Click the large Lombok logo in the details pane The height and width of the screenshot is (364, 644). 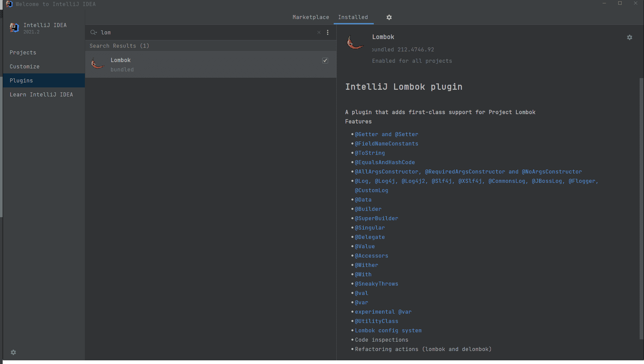point(355,43)
